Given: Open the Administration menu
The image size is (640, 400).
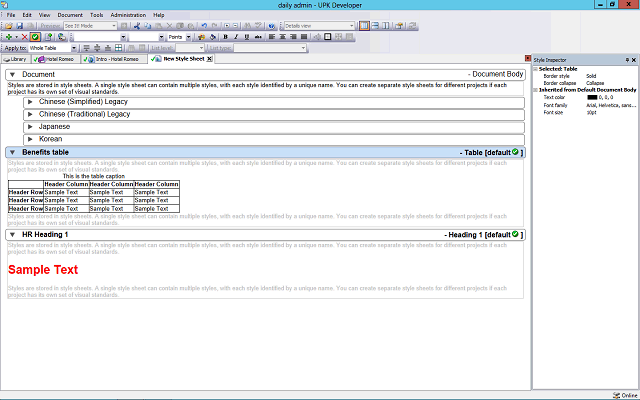Looking at the screenshot, I should click(127, 15).
